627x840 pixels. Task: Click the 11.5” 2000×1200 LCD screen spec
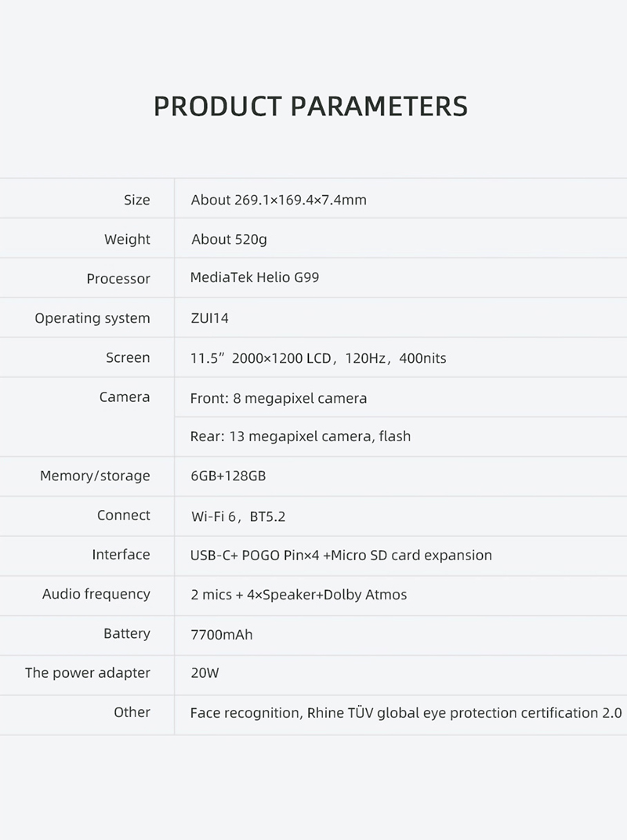click(260, 358)
